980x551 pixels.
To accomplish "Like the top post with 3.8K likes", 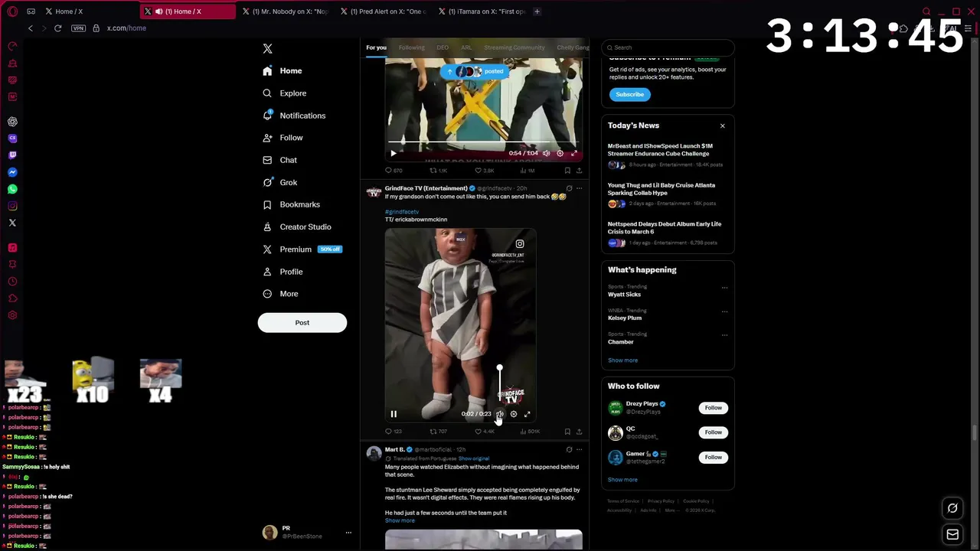I will [x=478, y=171].
